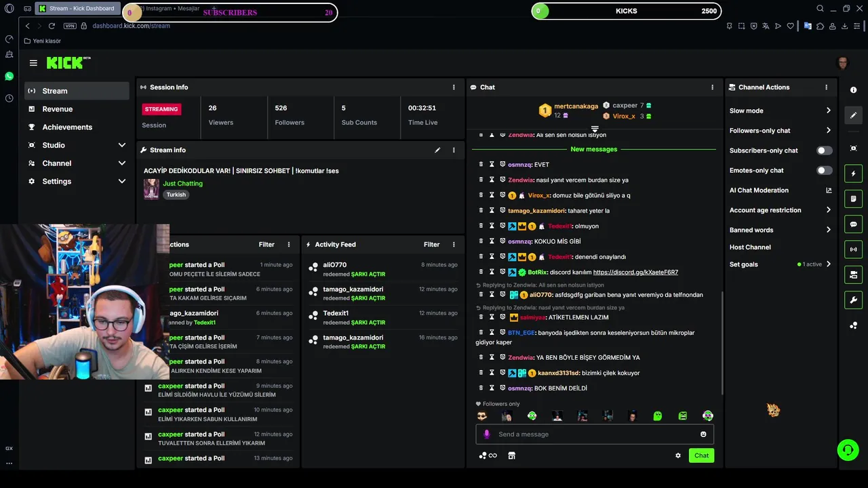868x488 pixels.
Task: Click the info icon in right rail
Action: [853, 90]
